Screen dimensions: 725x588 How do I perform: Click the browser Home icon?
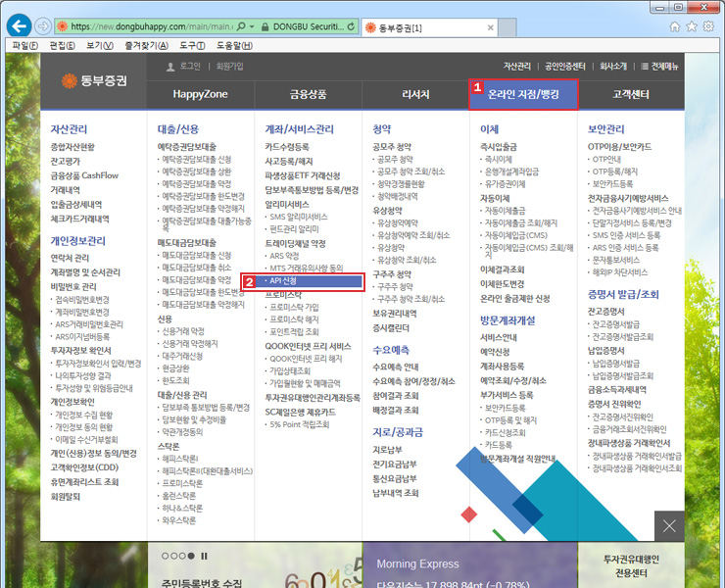click(x=675, y=26)
